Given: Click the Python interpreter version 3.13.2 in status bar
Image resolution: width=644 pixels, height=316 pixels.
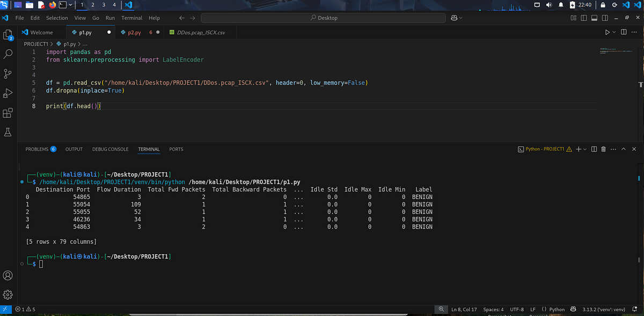Looking at the screenshot, I should point(604,310).
